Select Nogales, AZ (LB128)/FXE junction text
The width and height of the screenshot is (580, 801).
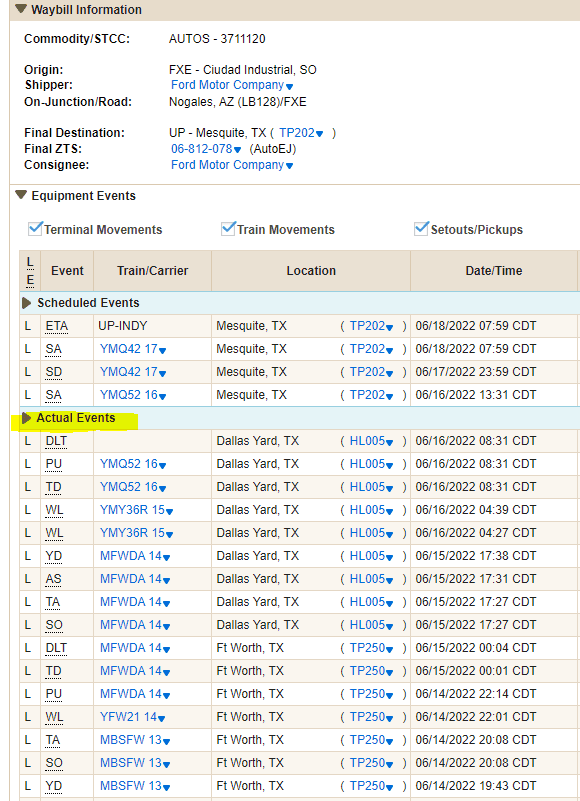click(238, 102)
